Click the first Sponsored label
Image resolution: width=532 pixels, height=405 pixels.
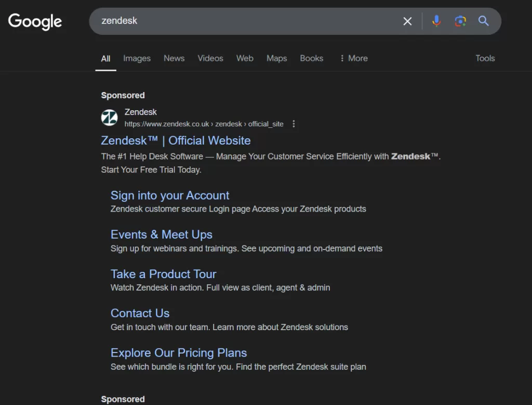(x=123, y=95)
